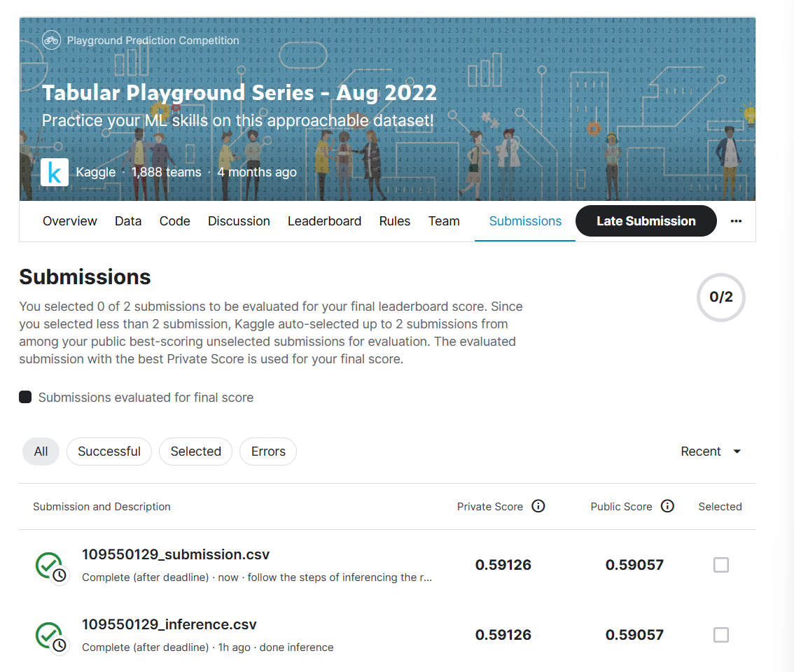Filter by Errors submissions
Screen dimensions: 794x672
[x=268, y=451]
